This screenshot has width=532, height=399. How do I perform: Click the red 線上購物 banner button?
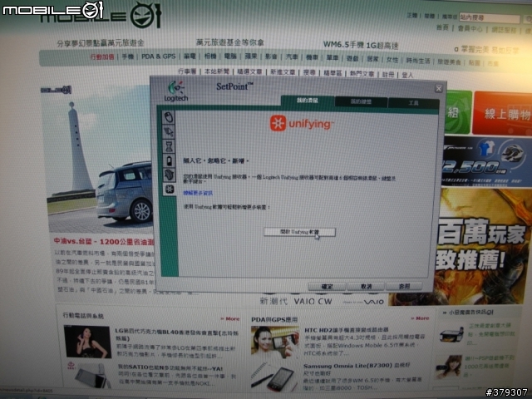(503, 114)
